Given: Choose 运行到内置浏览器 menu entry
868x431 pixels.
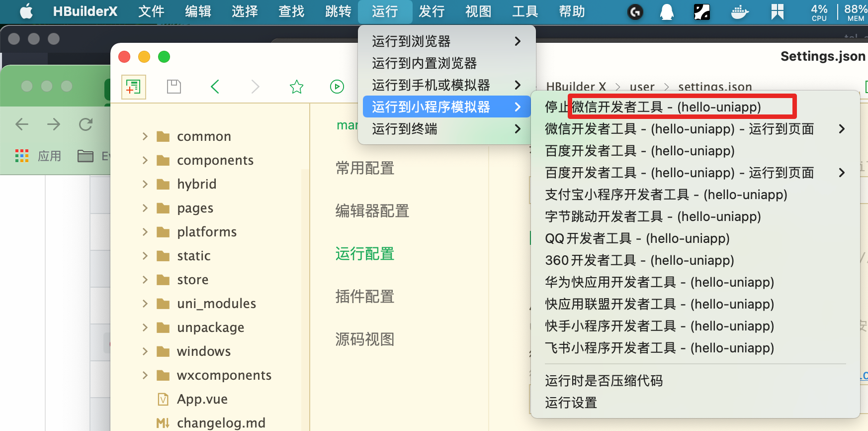Looking at the screenshot, I should tap(446, 63).
